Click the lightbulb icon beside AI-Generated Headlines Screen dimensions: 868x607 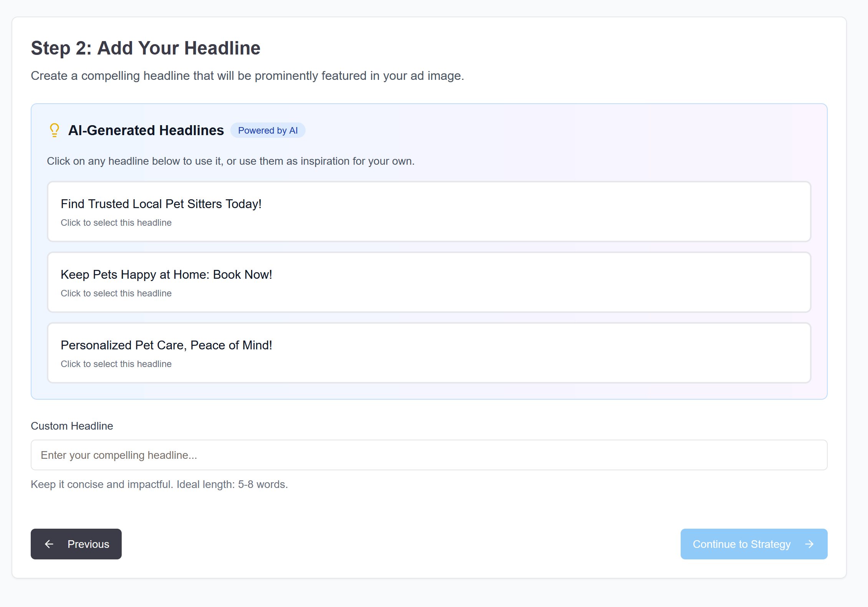(55, 130)
